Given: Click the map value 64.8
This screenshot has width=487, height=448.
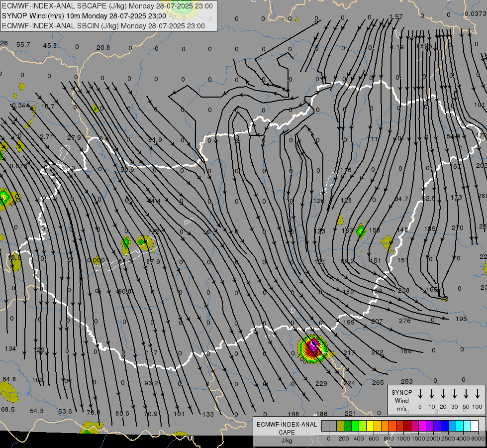Looking at the screenshot, I should click(9, 379).
